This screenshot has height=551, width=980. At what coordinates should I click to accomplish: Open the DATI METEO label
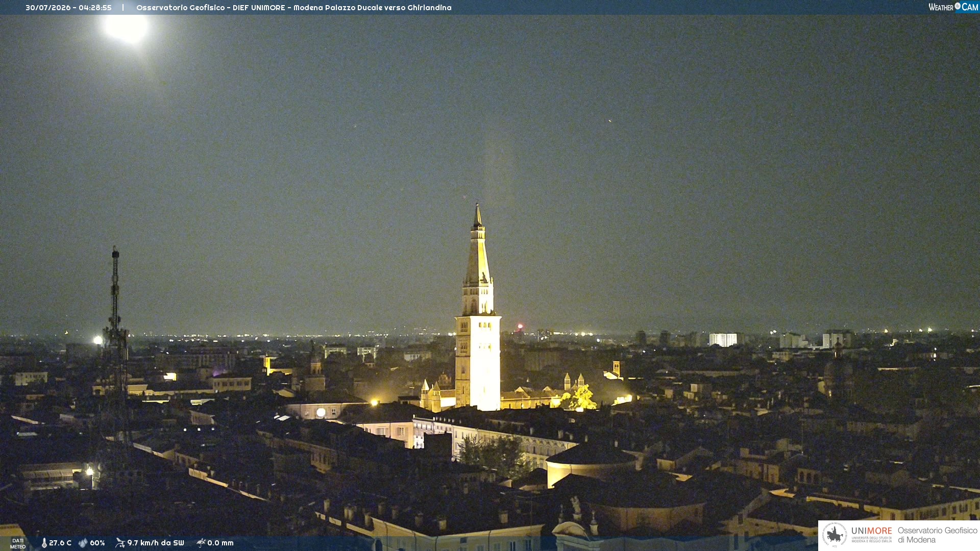[x=18, y=544]
